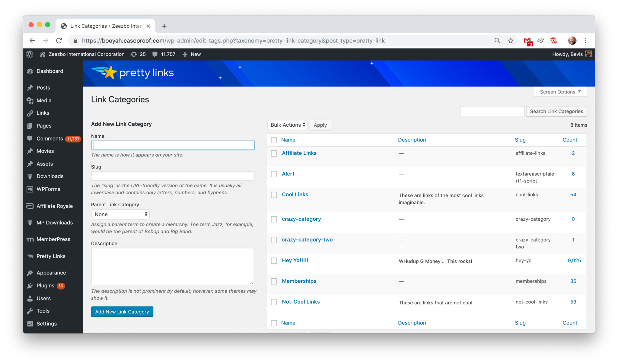The width and height of the screenshot is (618, 364).
Task: Open the Media library icon
Action: (x=30, y=100)
